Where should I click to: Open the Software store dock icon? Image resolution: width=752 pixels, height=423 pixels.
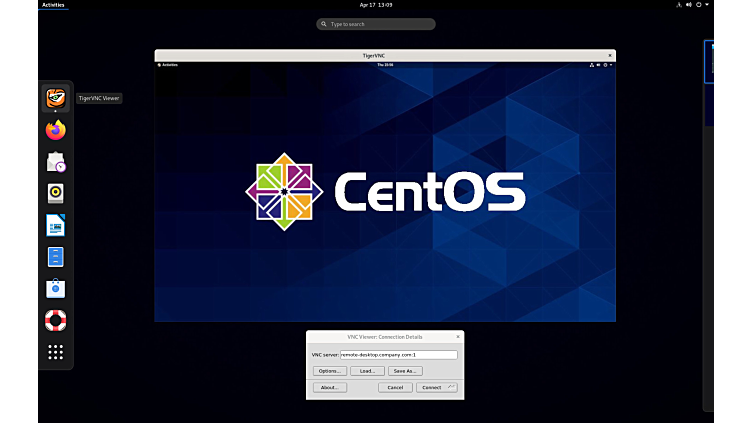[56, 289]
